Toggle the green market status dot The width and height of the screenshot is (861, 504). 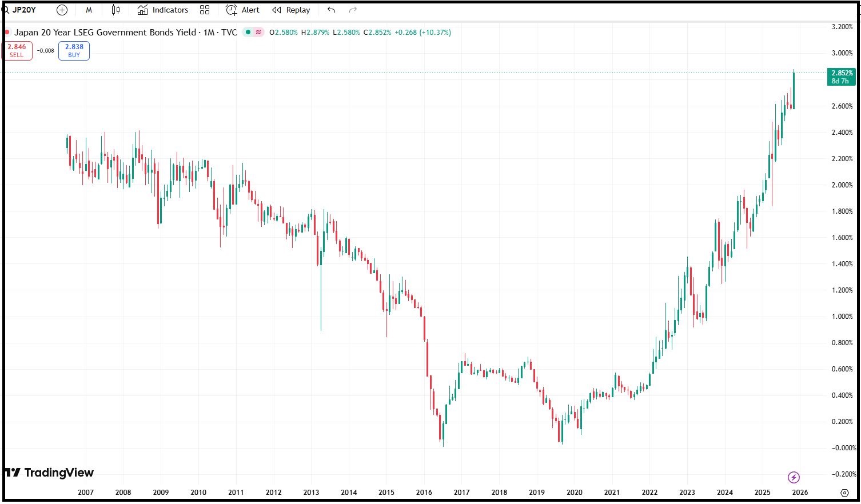pos(248,33)
